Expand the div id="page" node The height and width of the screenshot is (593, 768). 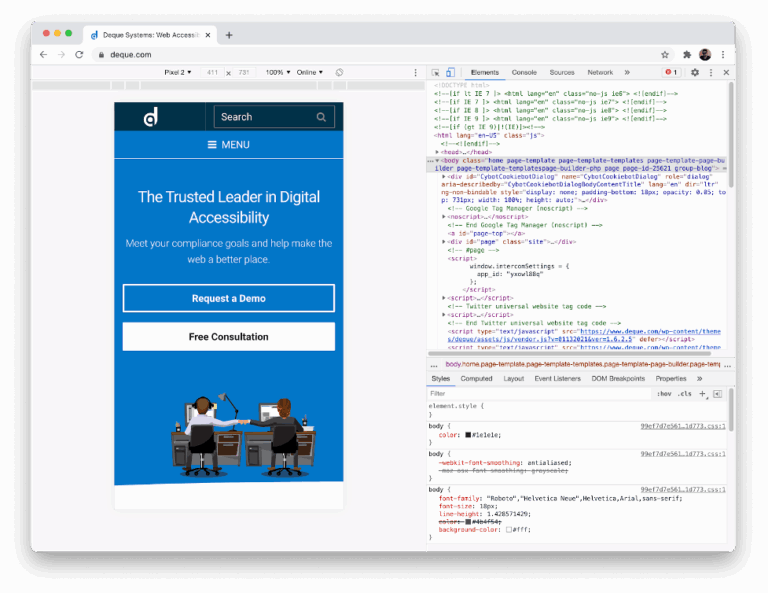tap(444, 241)
